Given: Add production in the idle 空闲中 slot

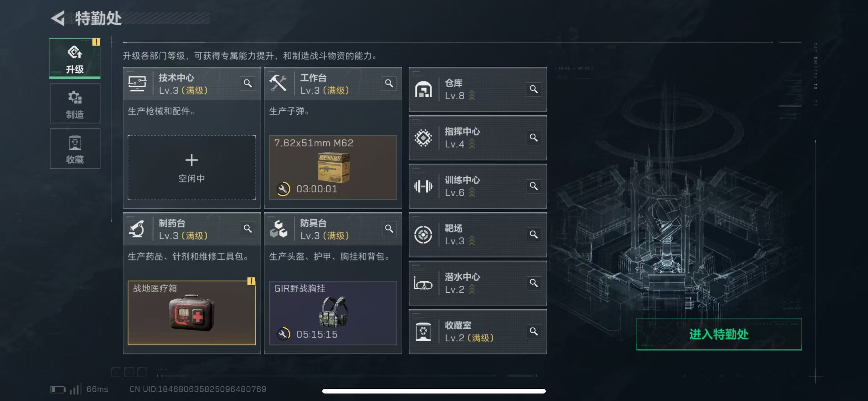Looking at the screenshot, I should point(191,168).
